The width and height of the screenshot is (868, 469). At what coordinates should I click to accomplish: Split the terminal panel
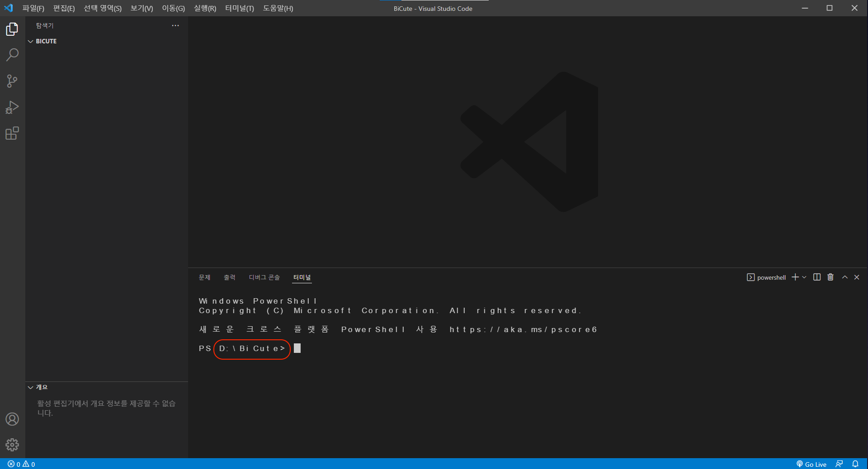point(817,277)
